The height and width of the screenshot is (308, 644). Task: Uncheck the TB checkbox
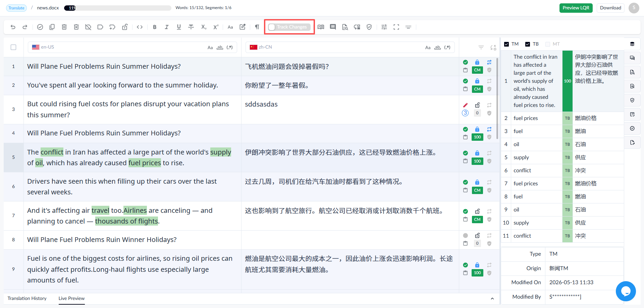pos(528,44)
